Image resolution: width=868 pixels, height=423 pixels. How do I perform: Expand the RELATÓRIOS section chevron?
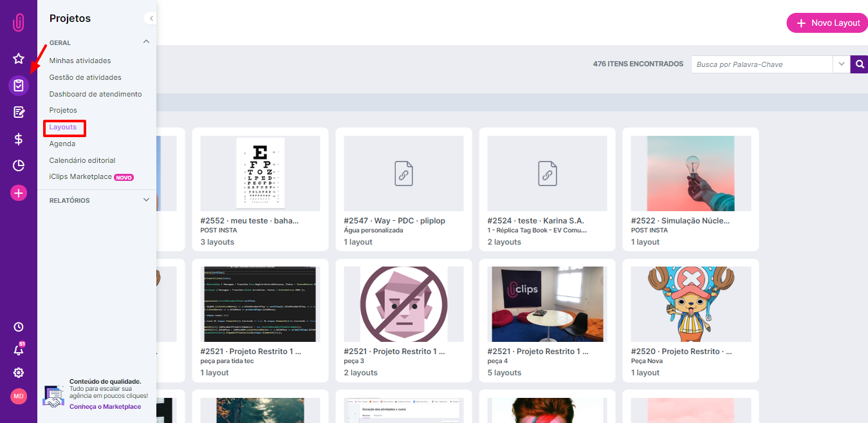(146, 200)
